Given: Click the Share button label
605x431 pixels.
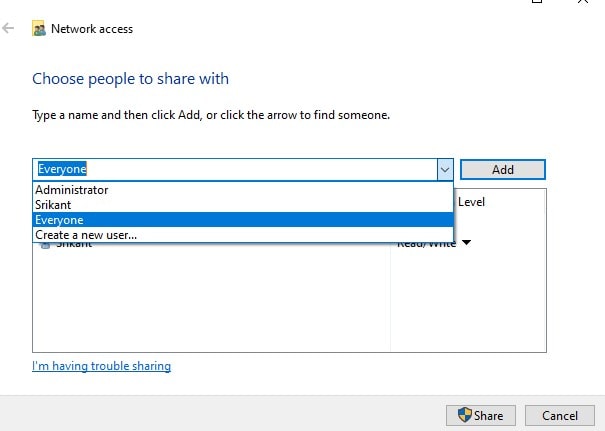Looking at the screenshot, I should 489,415.
